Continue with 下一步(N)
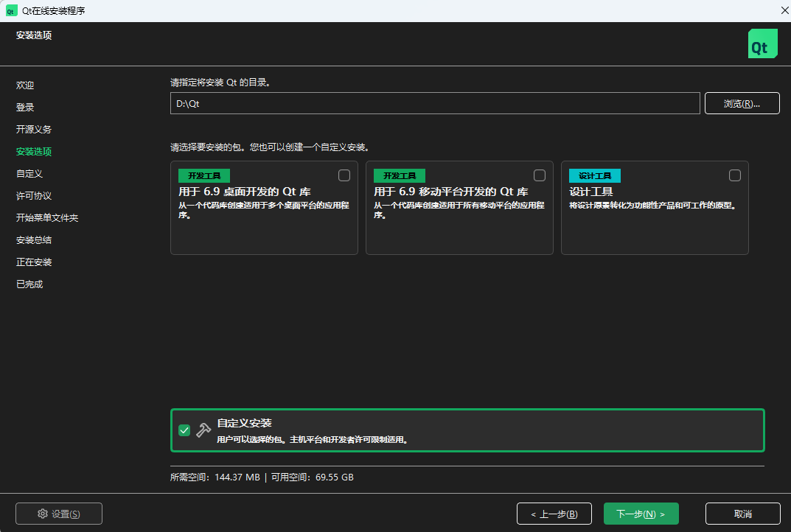 pyautogui.click(x=641, y=514)
